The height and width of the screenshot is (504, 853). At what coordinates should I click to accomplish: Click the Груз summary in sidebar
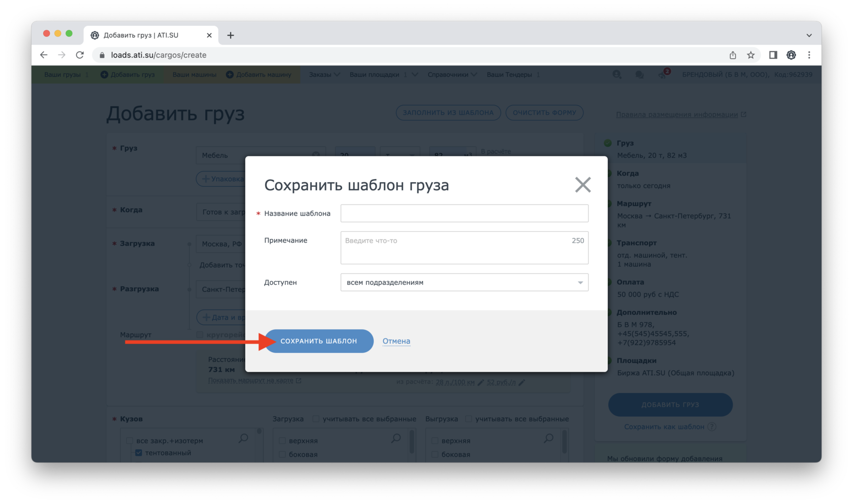coord(670,149)
